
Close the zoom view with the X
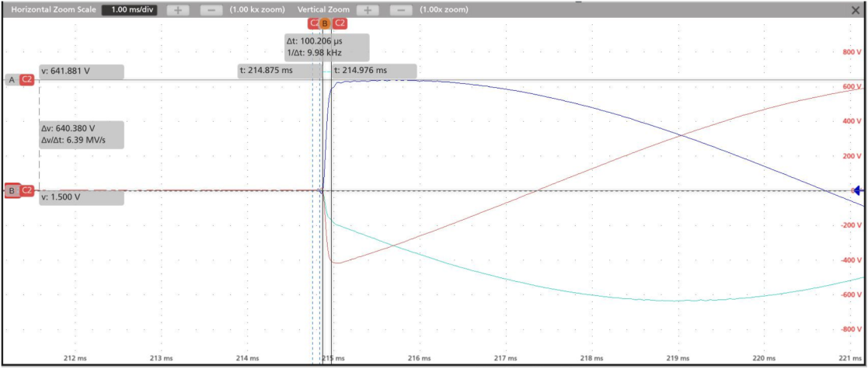(x=856, y=9)
